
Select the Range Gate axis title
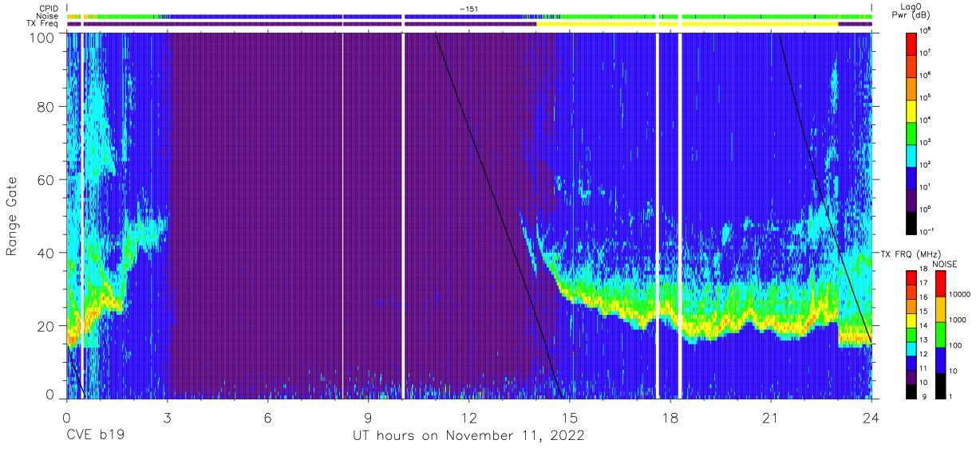12,217
